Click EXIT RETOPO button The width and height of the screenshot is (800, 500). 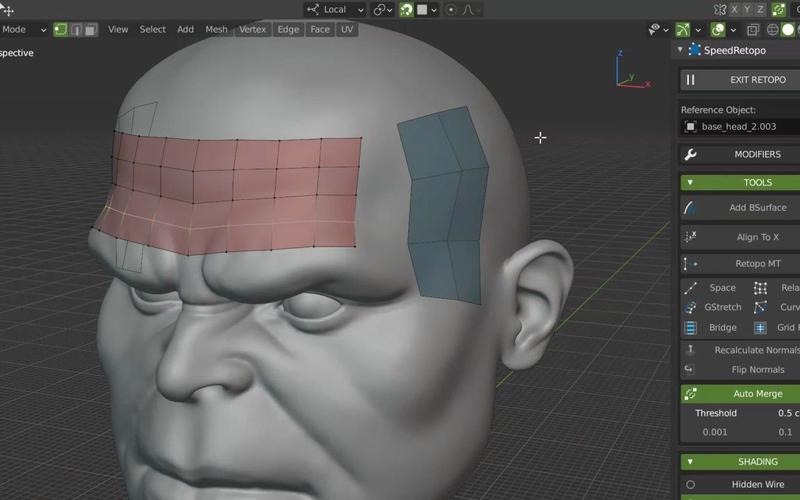coord(740,80)
